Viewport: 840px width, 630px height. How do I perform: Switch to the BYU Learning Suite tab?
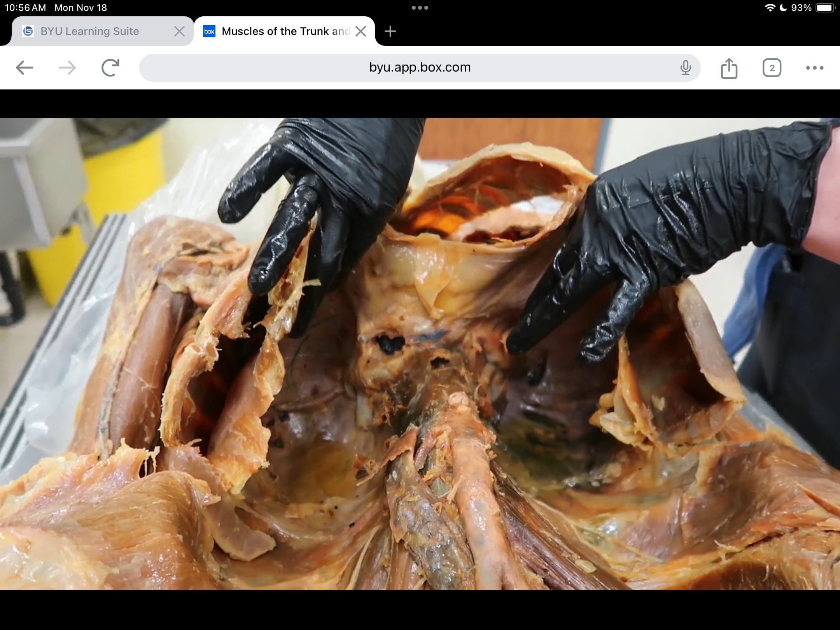103,31
